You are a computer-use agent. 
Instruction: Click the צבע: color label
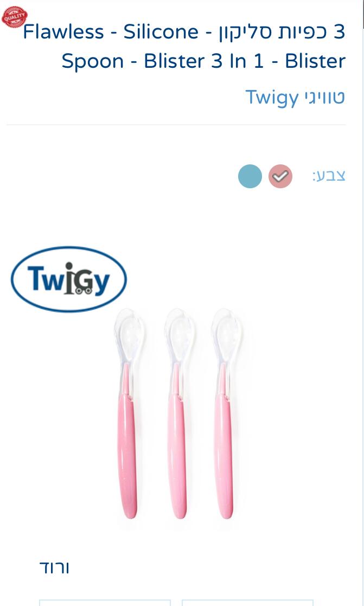pos(329,176)
